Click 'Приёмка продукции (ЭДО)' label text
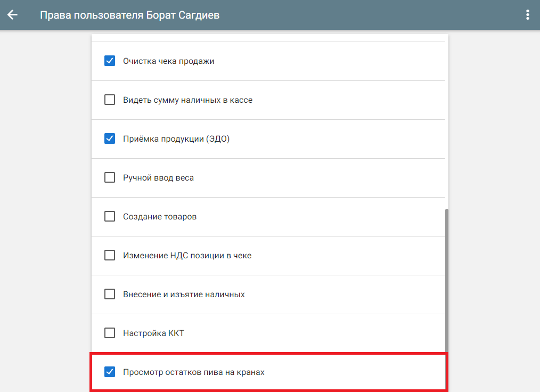The height and width of the screenshot is (392, 540). pos(176,139)
